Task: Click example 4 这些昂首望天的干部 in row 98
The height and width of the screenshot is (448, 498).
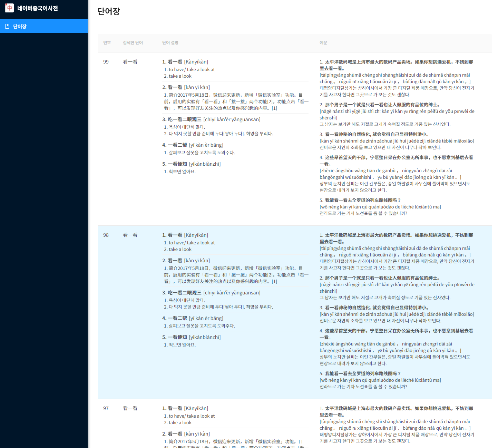Action: pos(396,334)
